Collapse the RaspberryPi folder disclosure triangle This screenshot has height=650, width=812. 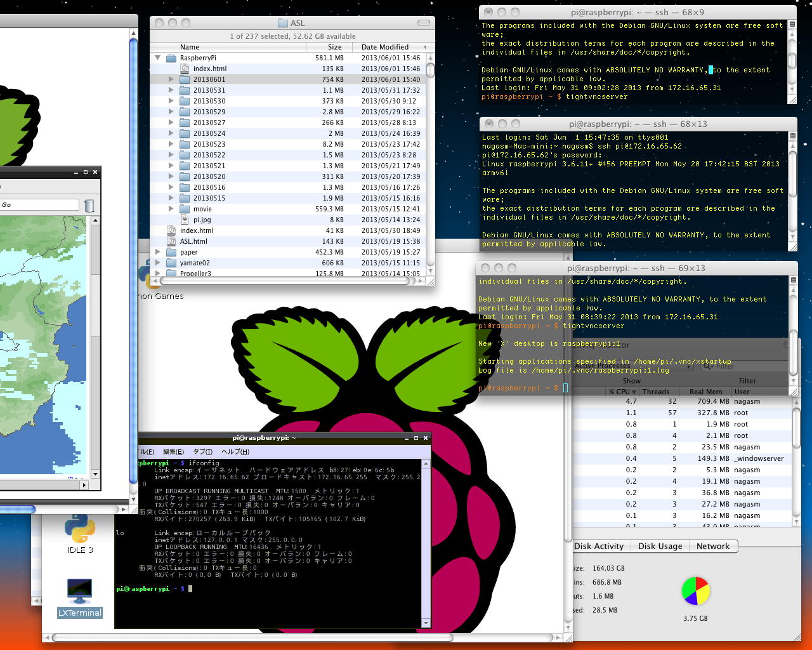click(157, 58)
